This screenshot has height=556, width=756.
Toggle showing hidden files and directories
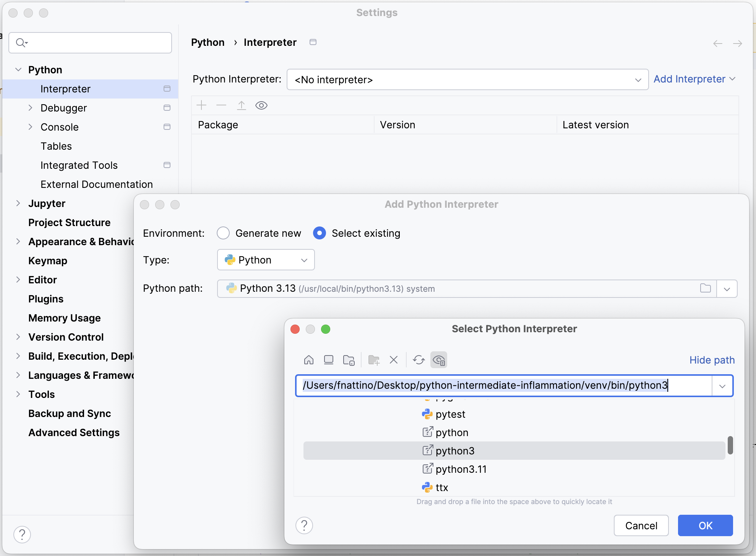(x=439, y=360)
